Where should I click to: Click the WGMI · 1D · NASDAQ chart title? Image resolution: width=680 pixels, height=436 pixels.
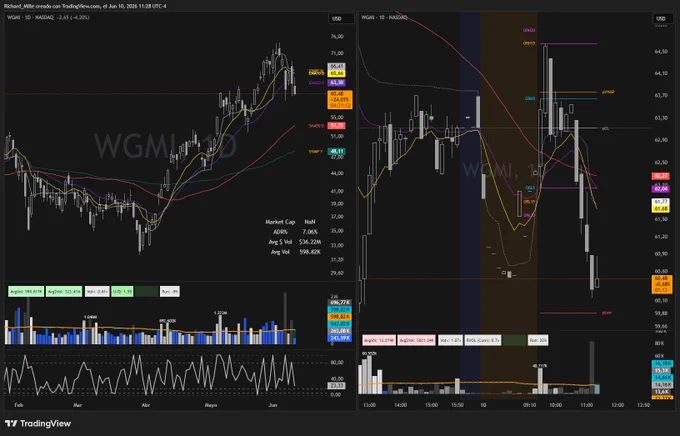click(30, 17)
